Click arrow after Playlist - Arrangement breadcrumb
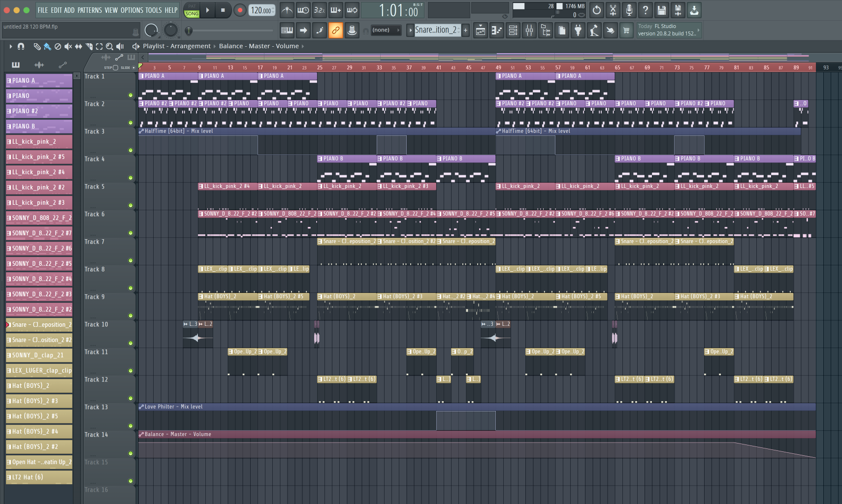 click(x=215, y=46)
